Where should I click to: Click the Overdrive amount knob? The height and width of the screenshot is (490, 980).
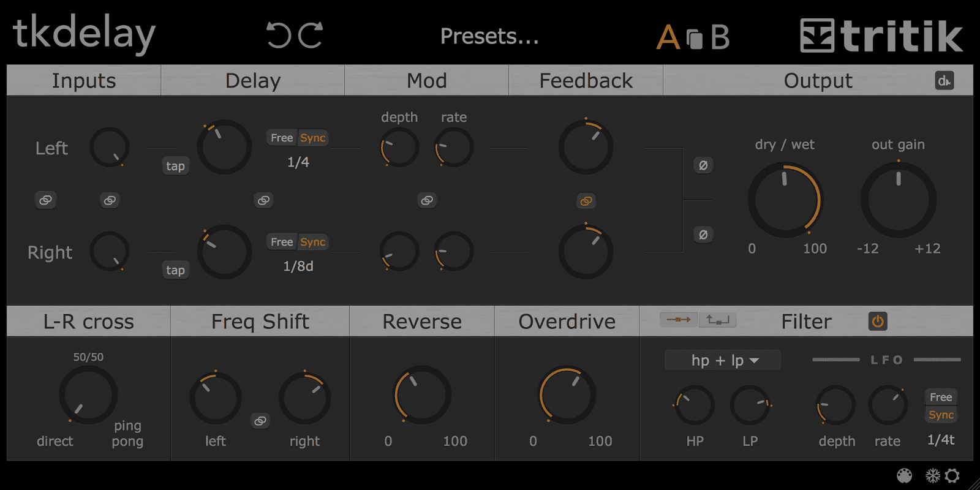coord(567,395)
